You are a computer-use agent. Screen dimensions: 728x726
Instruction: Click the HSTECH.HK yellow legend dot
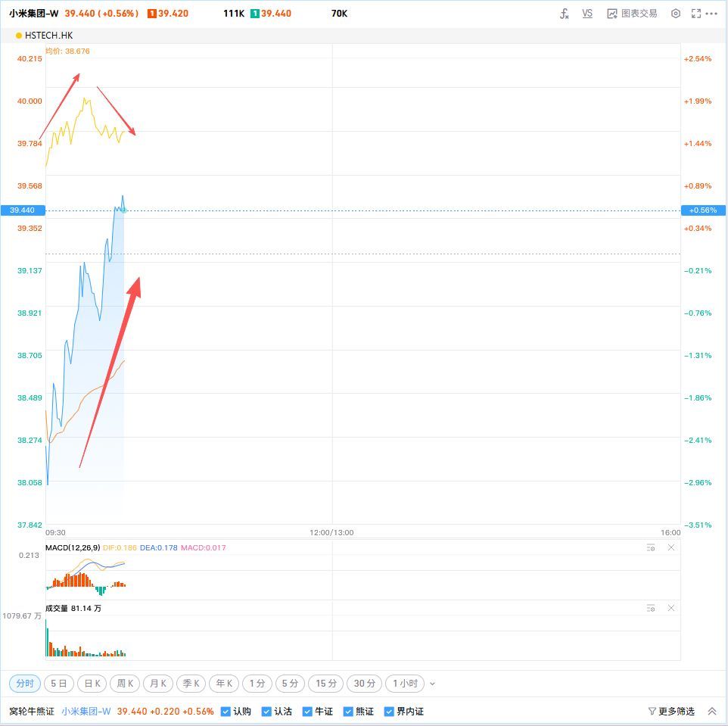pyautogui.click(x=19, y=36)
